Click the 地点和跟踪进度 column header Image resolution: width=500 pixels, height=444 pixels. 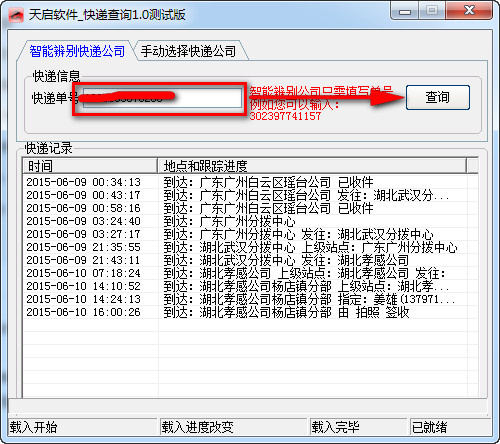click(x=312, y=166)
